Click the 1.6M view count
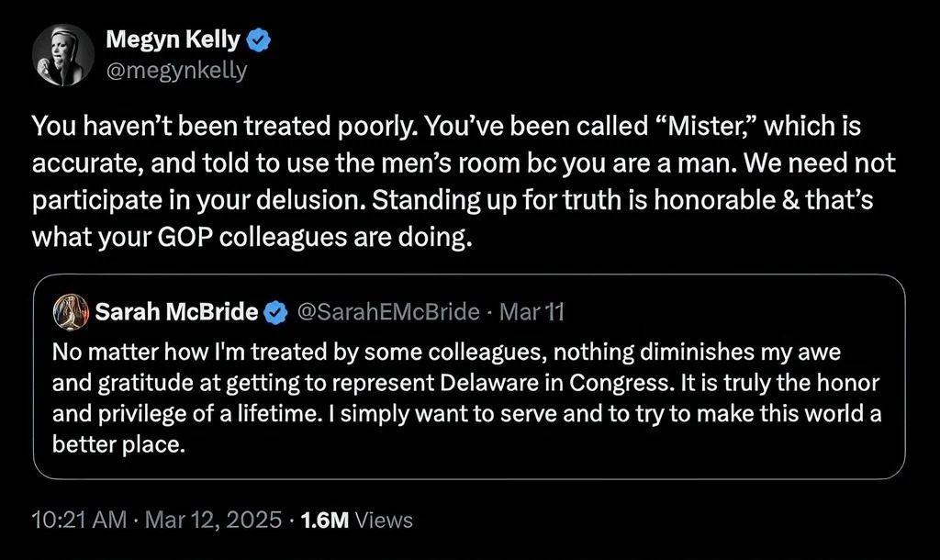Image resolution: width=940 pixels, height=560 pixels. pyautogui.click(x=325, y=521)
